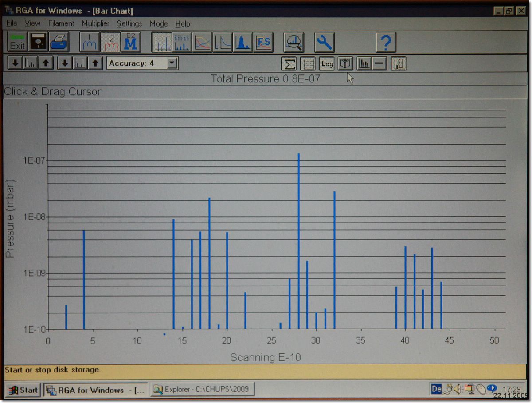
Task: Click first down-arrow button in second toolbar
Action: coord(16,63)
